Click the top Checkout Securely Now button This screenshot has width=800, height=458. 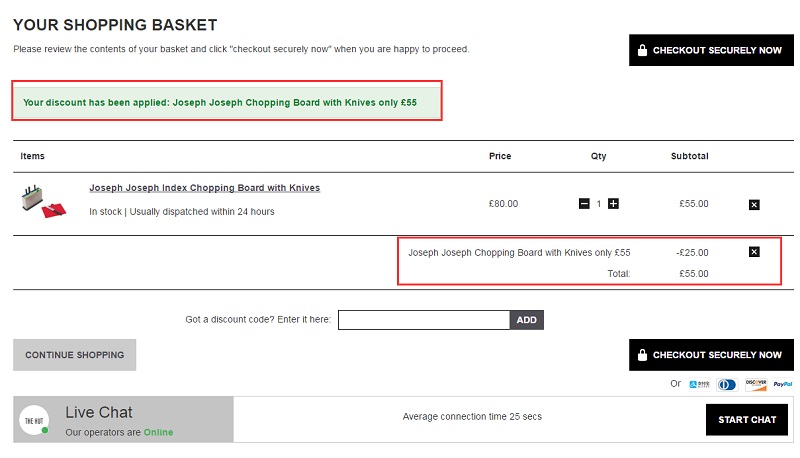coord(711,50)
